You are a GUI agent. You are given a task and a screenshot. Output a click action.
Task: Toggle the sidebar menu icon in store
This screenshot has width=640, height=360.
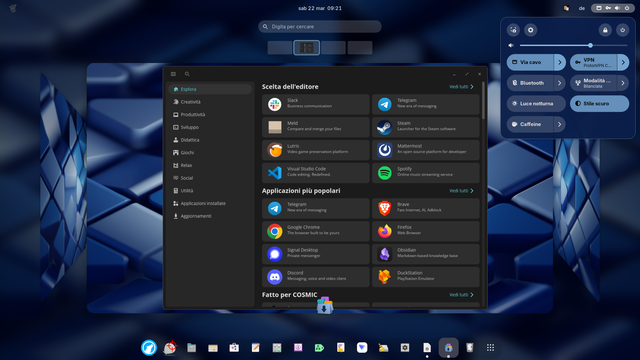173,74
